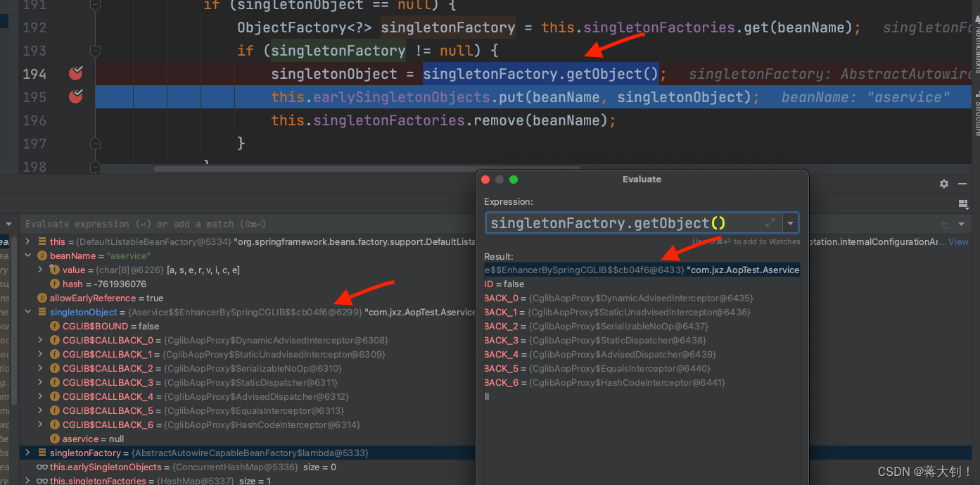This screenshot has width=980, height=485.
Task: Open the debugger panel settings gear
Action: 944,184
